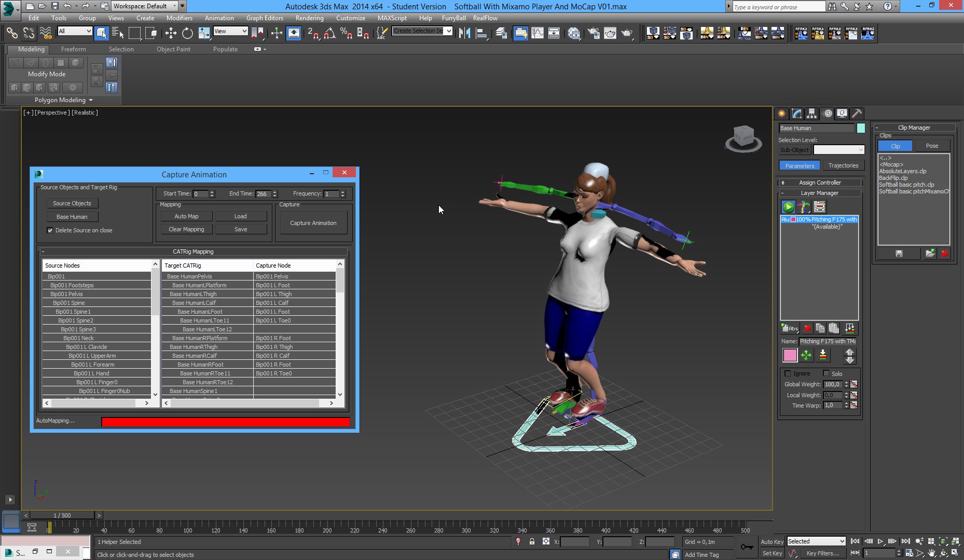This screenshot has width=964, height=560.
Task: Open Select by Name tool
Action: click(x=118, y=33)
